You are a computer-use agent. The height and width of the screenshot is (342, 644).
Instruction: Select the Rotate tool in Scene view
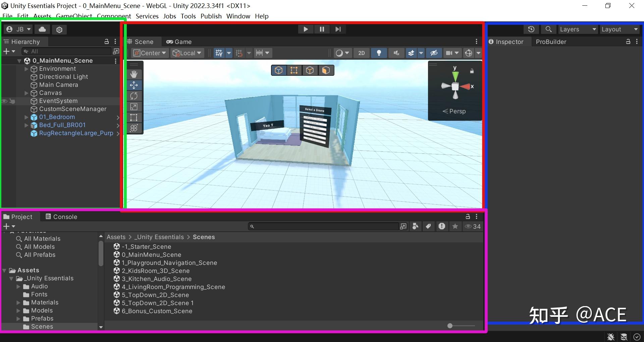pyautogui.click(x=134, y=96)
